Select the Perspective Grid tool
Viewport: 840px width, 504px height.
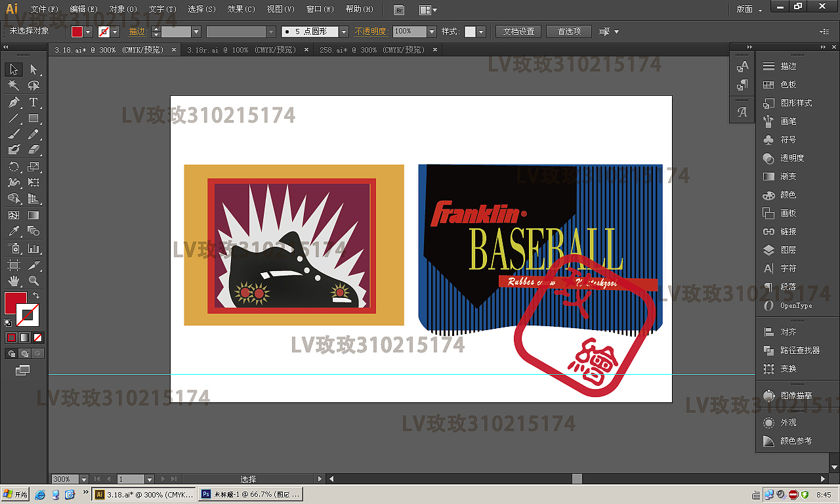point(33,198)
